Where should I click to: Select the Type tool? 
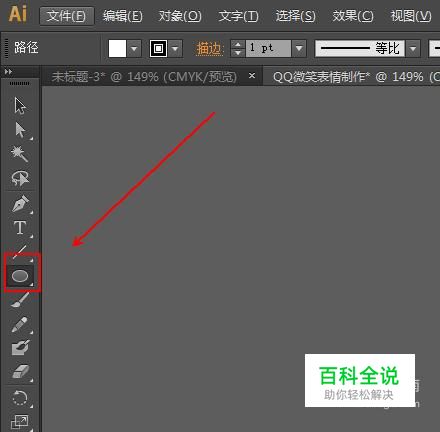(20, 228)
